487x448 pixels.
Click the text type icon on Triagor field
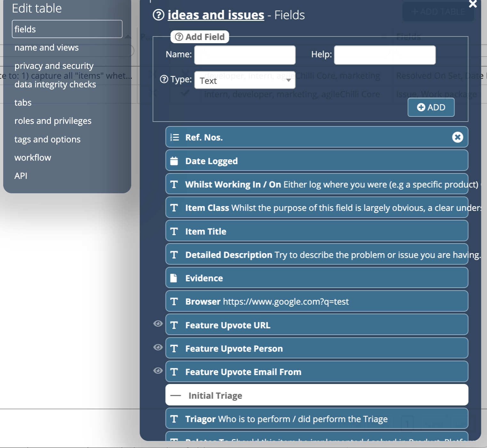[174, 419]
